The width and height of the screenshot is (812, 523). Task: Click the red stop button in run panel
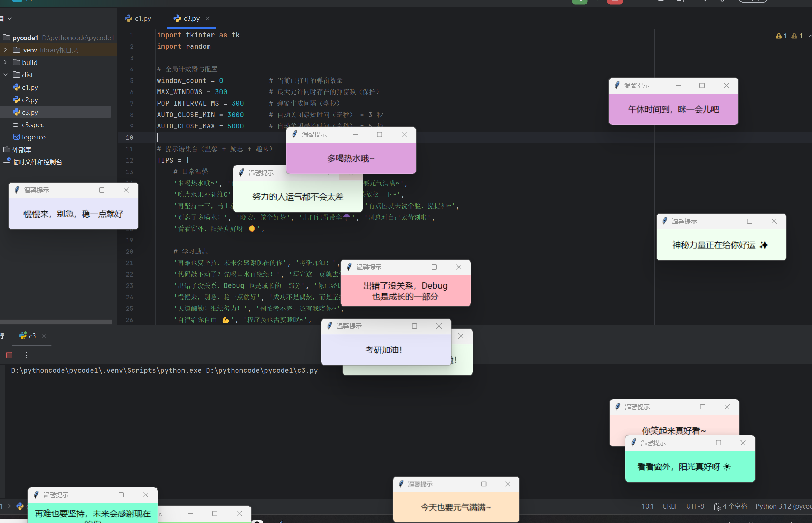[x=9, y=355]
